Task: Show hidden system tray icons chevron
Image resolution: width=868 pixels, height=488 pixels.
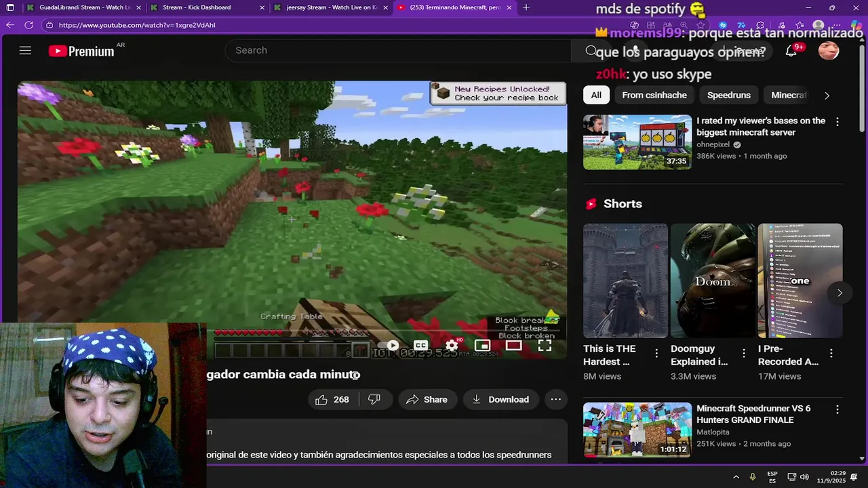Action: (x=736, y=477)
